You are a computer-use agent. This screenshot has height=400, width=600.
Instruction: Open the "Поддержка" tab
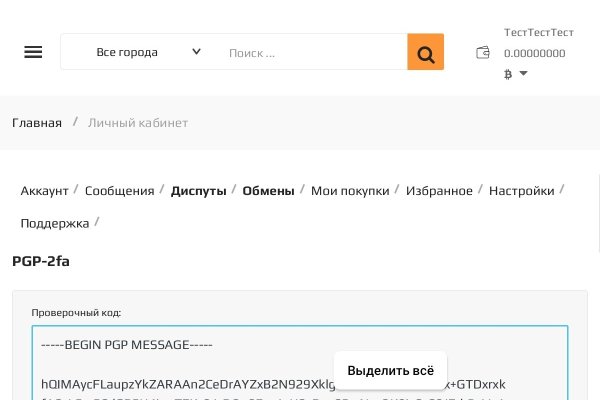55,223
